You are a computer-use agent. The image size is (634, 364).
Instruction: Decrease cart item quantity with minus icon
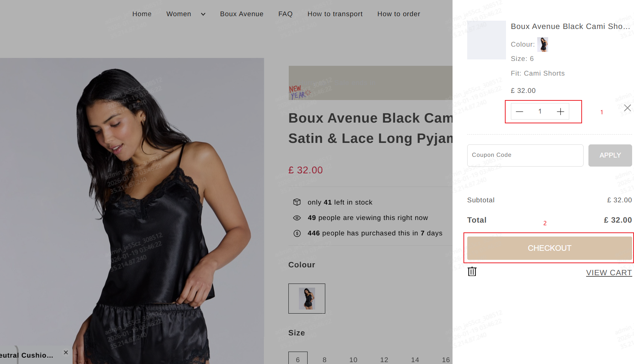click(x=520, y=112)
